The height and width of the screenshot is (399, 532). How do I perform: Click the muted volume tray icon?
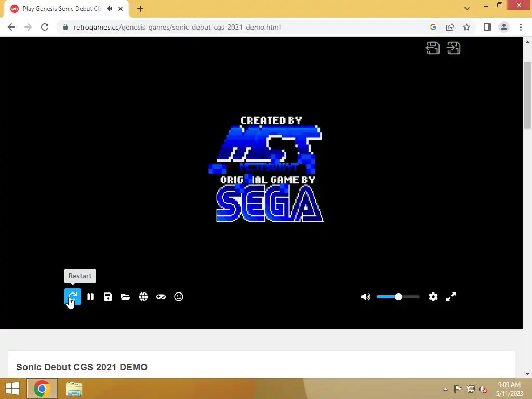point(483,389)
